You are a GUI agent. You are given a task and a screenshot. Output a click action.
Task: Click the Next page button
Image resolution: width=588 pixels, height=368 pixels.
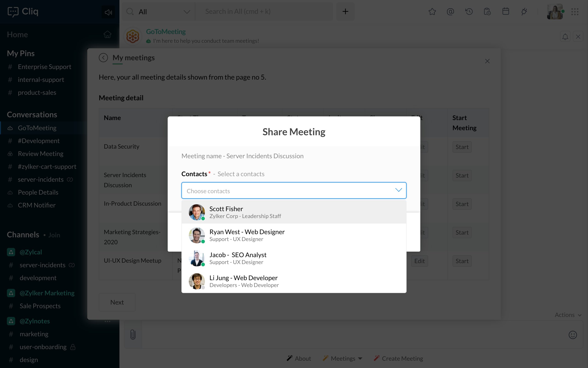click(x=117, y=302)
